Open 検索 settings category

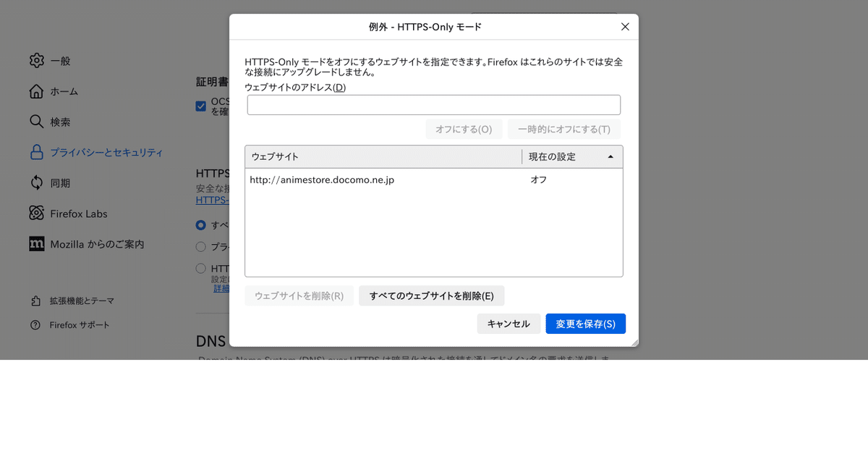click(x=61, y=122)
